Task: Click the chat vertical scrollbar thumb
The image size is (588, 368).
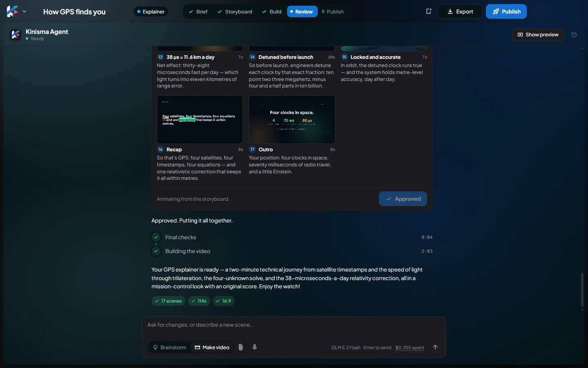Action: pos(582,290)
